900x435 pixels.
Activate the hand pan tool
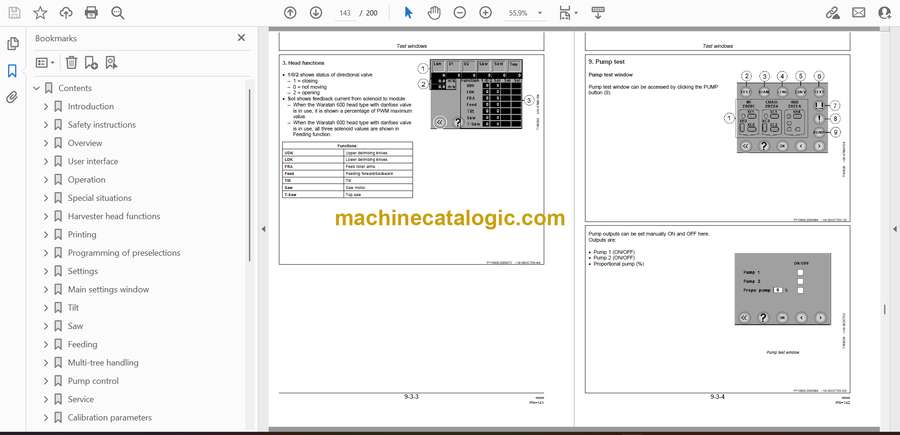(435, 13)
